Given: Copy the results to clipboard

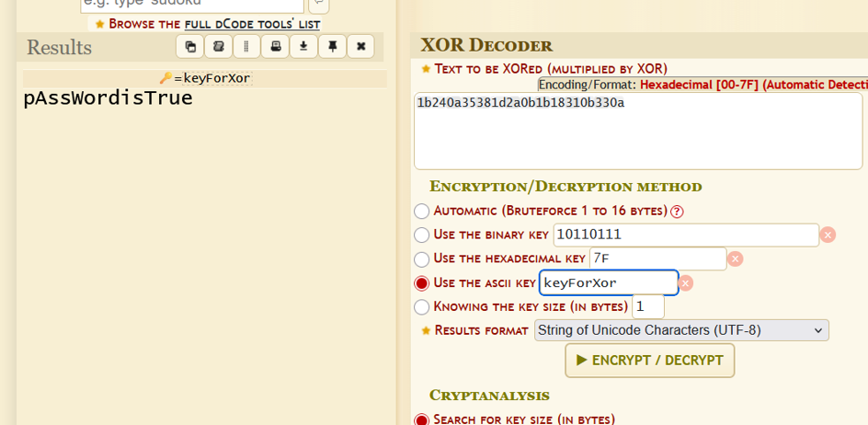Looking at the screenshot, I should (189, 47).
